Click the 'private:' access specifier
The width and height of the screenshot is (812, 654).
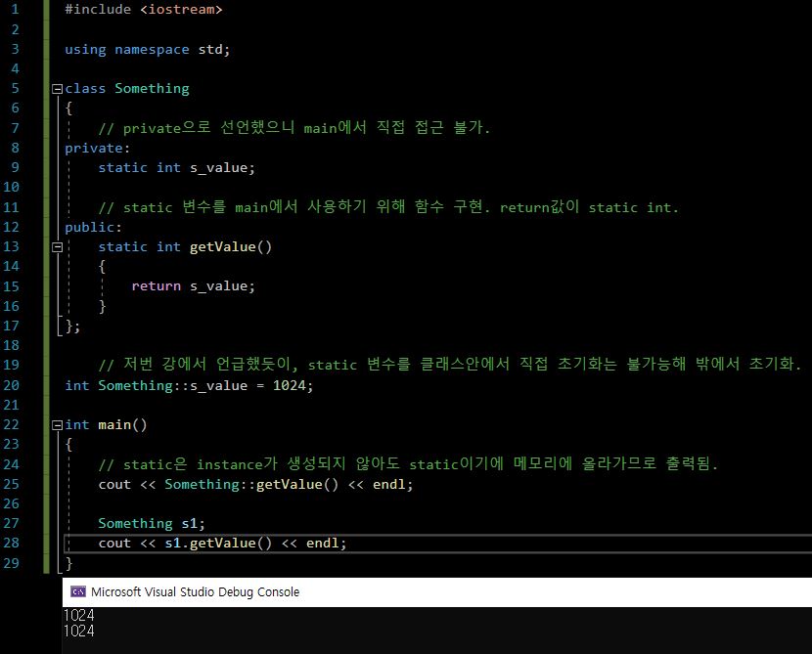pyautogui.click(x=98, y=148)
